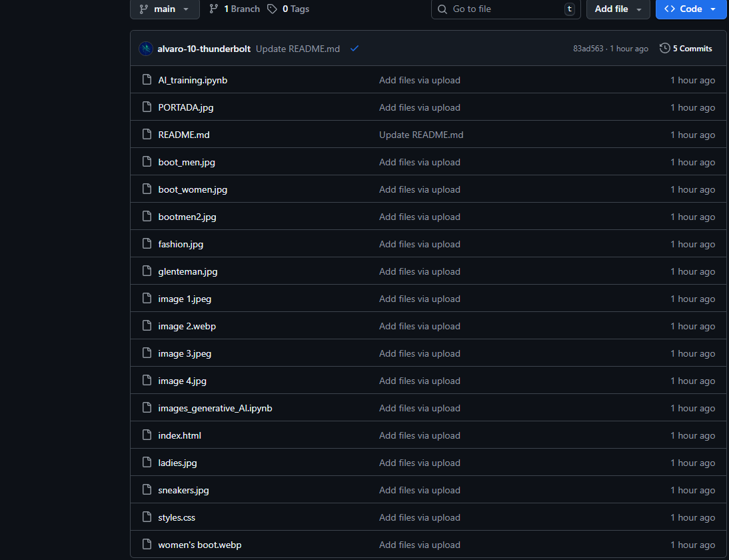729x560 pixels.
Task: Open the latest Update README.md commit message
Action: click(x=298, y=49)
